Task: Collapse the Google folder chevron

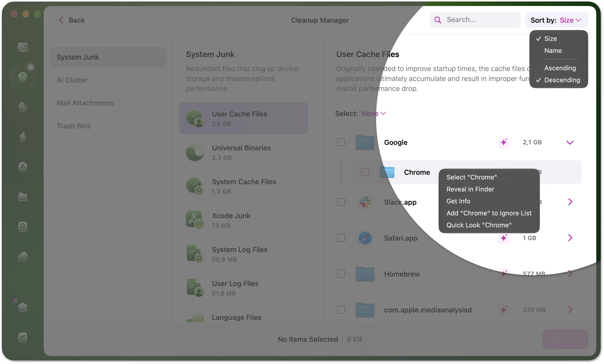Action: point(570,142)
